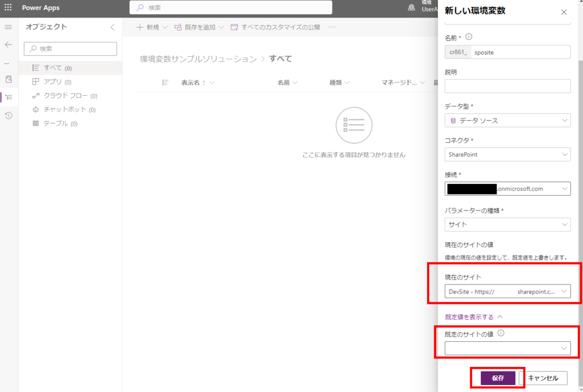Open the app launcher waffle icon

(8, 7)
